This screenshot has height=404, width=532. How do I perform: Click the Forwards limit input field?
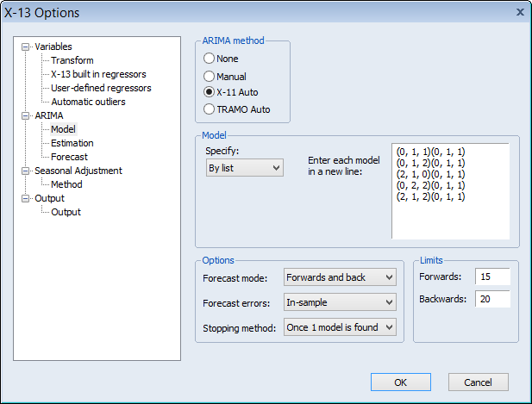click(491, 277)
